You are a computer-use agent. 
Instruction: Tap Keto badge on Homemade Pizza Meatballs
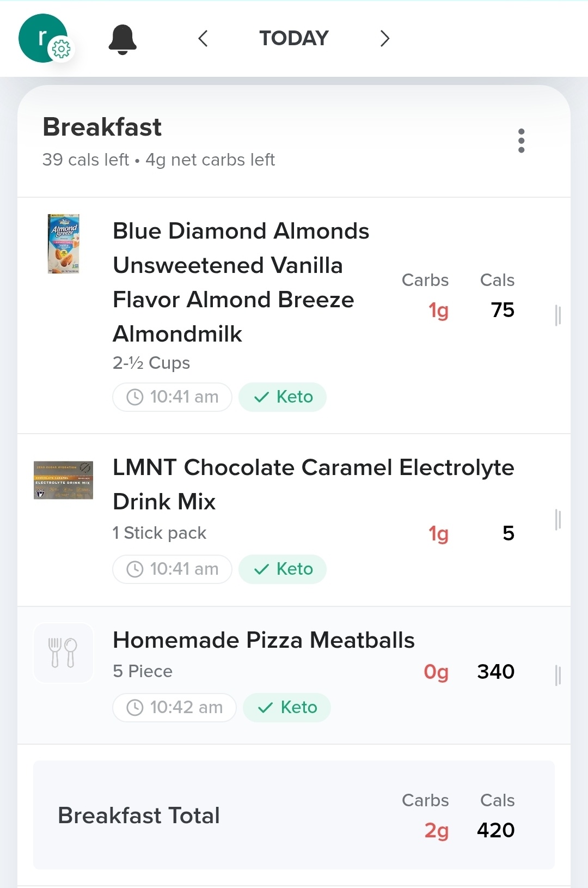[287, 708]
